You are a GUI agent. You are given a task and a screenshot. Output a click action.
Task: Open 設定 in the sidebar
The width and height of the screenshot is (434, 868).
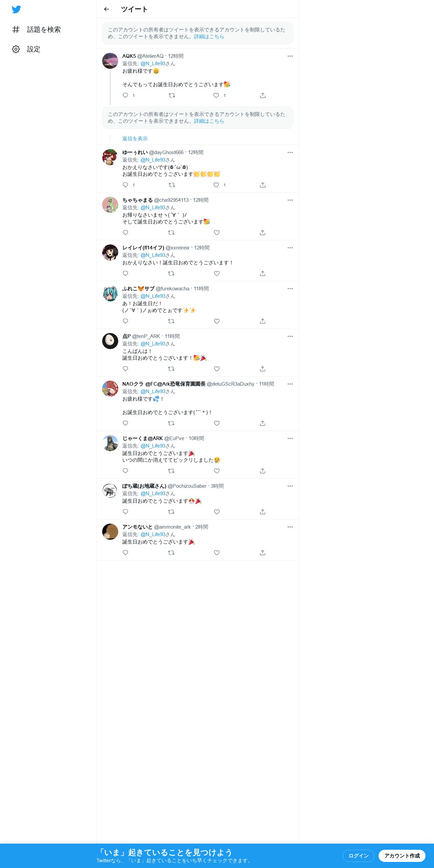tap(26, 49)
